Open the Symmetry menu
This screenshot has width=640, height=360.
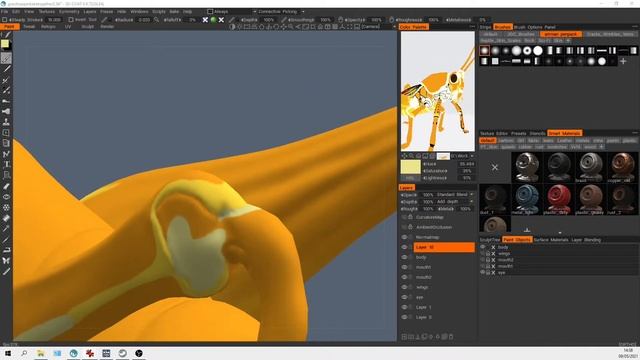pyautogui.click(x=69, y=11)
